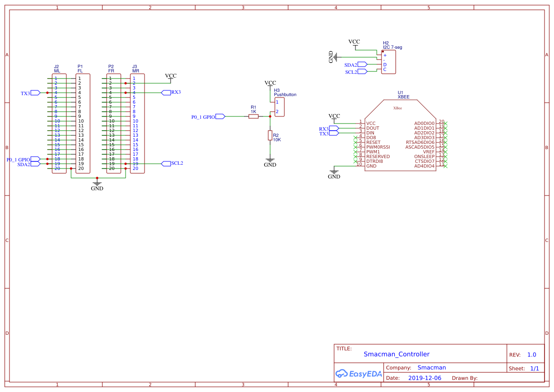Click the no-connect marker on XBee RESET pin
The image size is (554, 392).
pyautogui.click(x=355, y=143)
